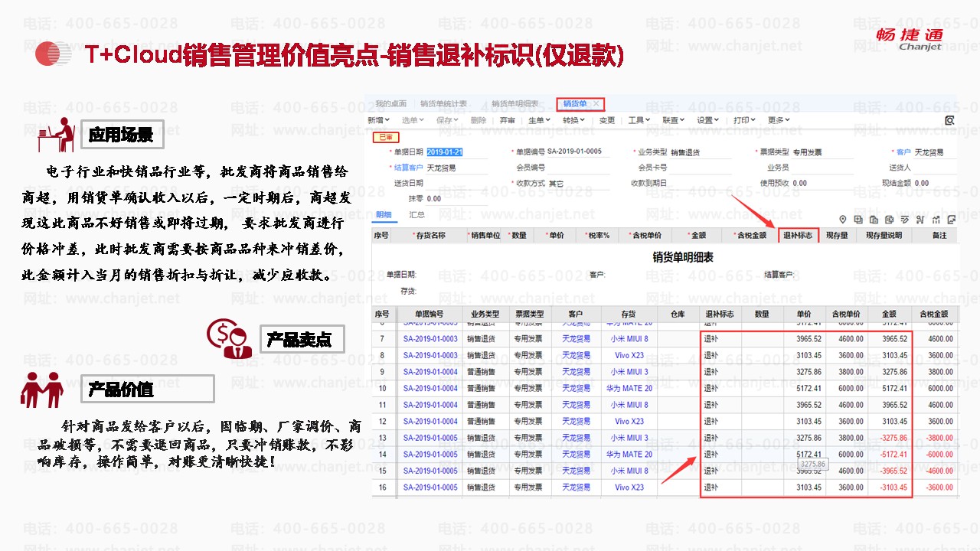The width and height of the screenshot is (980, 551).
Task: Open the 转换 dropdown menu
Action: [573, 120]
